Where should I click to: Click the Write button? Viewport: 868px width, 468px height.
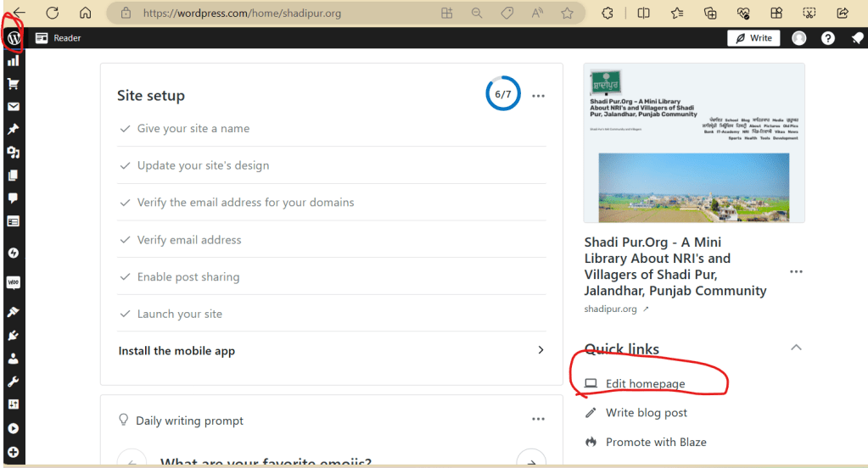[x=753, y=38]
